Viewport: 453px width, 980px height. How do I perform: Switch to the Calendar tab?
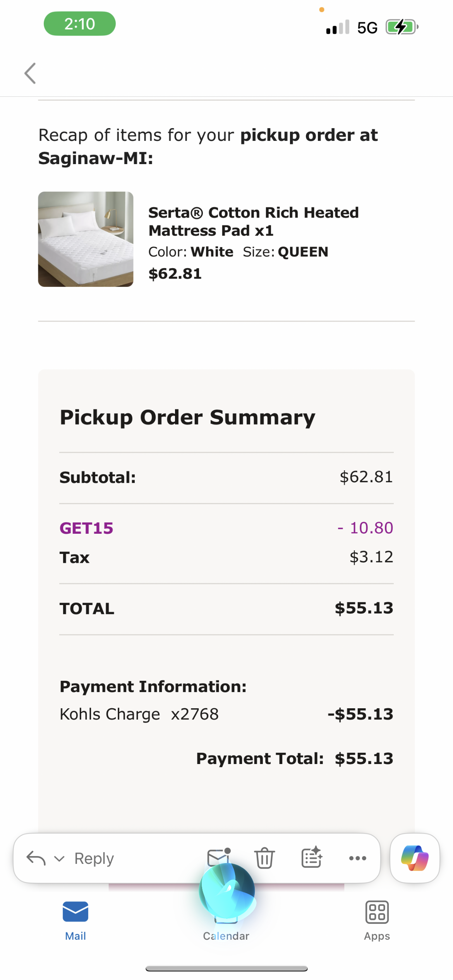pos(226,935)
